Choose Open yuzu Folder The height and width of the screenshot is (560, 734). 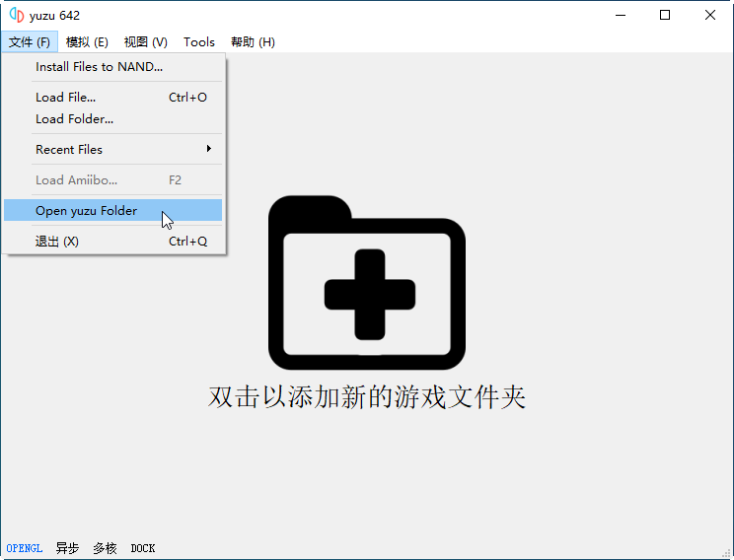click(112, 211)
